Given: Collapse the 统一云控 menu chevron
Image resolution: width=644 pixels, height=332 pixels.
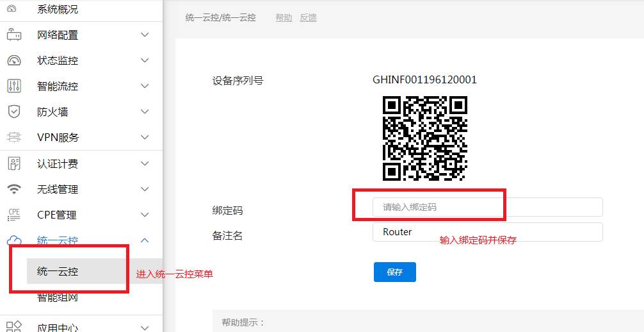Looking at the screenshot, I should pyautogui.click(x=145, y=240).
